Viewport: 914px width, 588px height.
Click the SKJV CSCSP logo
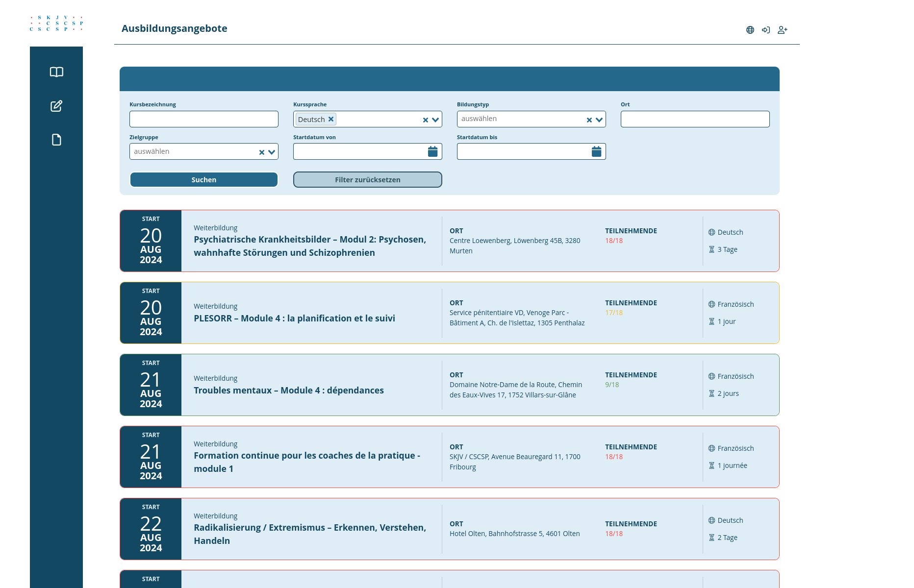pos(56,23)
